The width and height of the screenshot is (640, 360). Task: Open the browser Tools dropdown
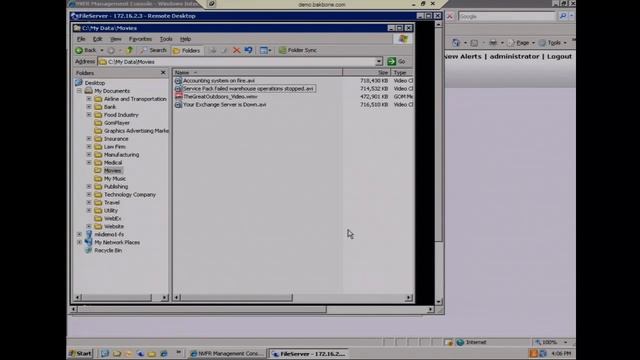(553, 42)
